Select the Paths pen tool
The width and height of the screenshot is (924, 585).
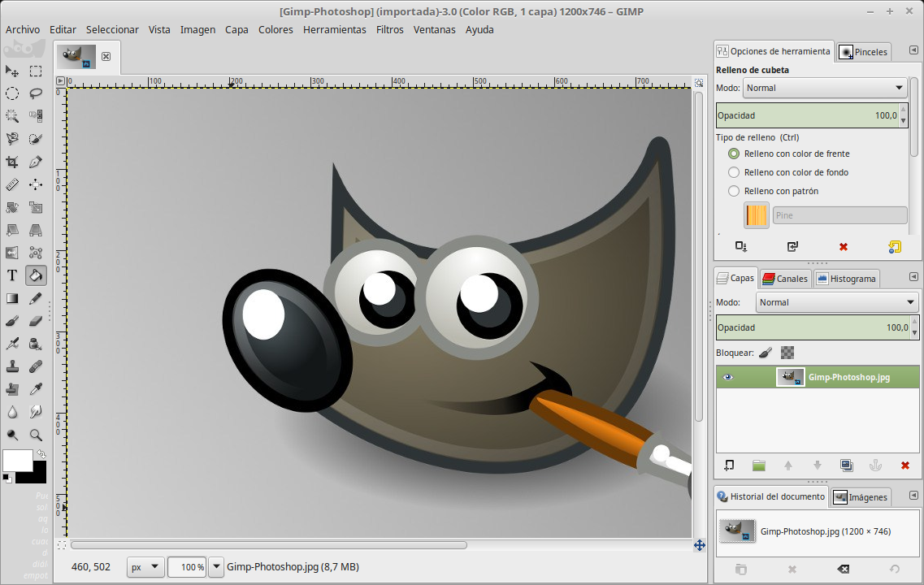point(36,162)
